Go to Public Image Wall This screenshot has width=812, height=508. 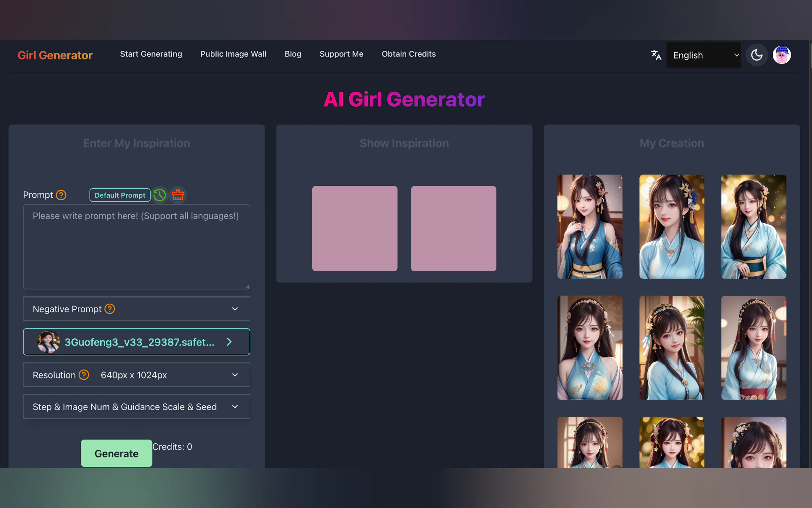tap(233, 54)
